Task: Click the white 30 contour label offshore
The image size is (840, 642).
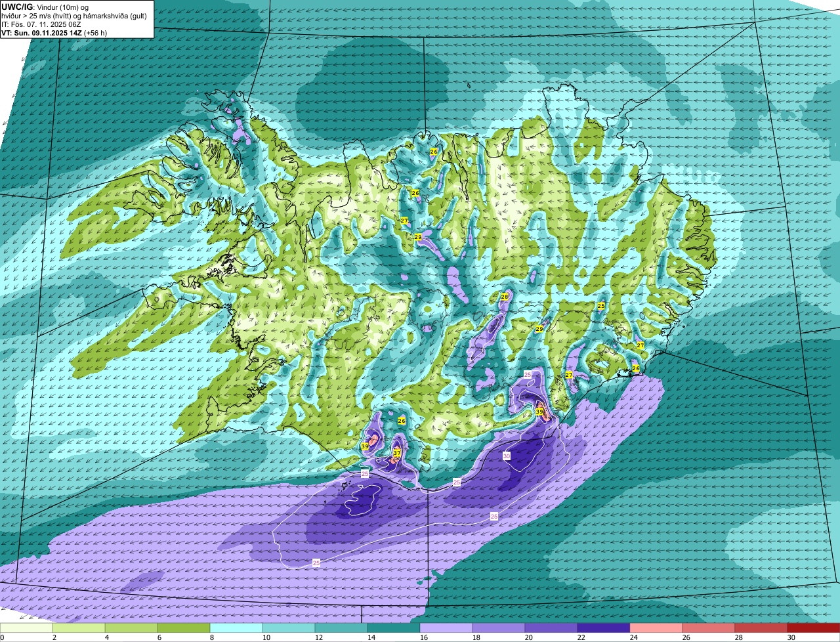Action: (507, 456)
